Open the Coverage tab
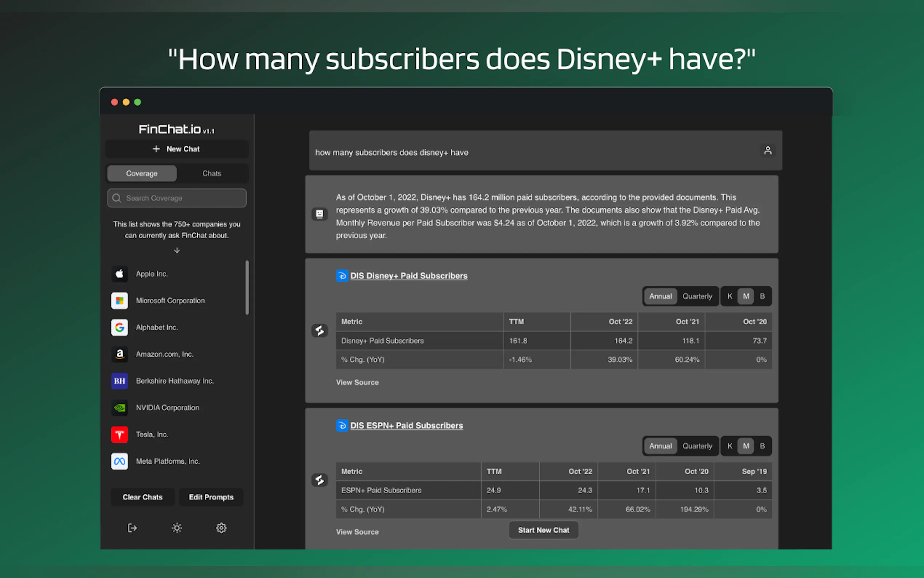The image size is (924, 578). (142, 173)
